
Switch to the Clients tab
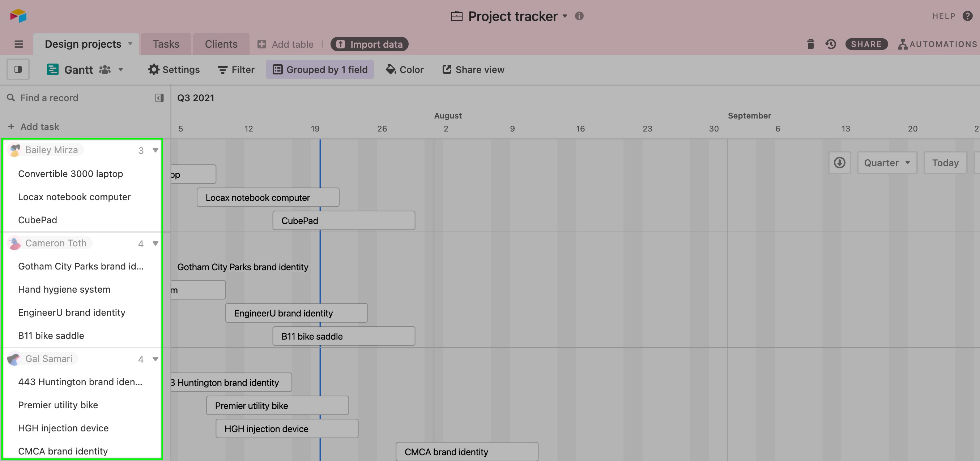tap(221, 44)
